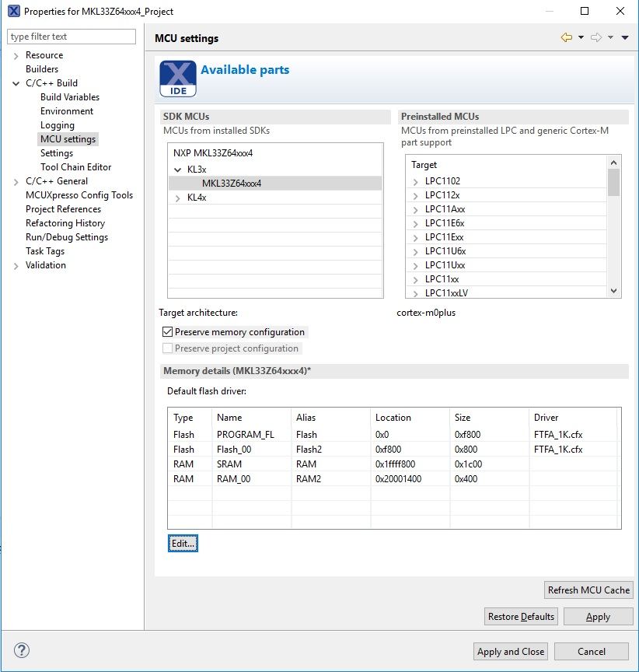Open Logging page
Viewport: 639px width, 672px height.
pos(58,125)
